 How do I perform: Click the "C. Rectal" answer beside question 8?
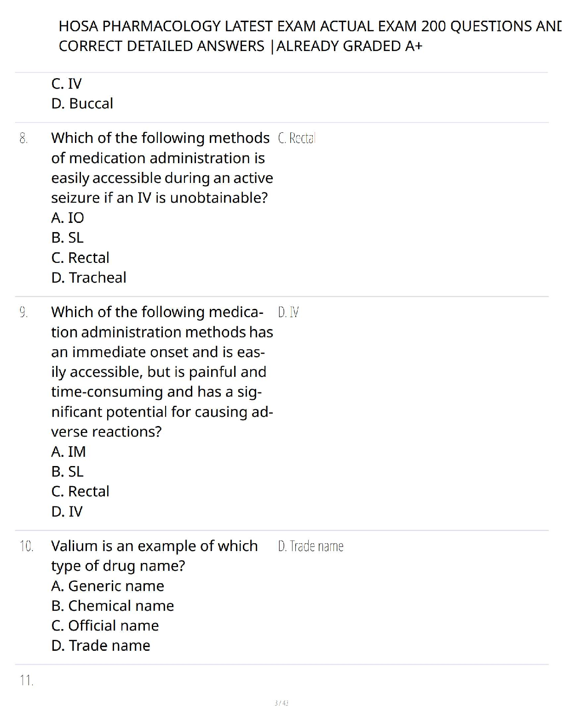pyautogui.click(x=297, y=138)
